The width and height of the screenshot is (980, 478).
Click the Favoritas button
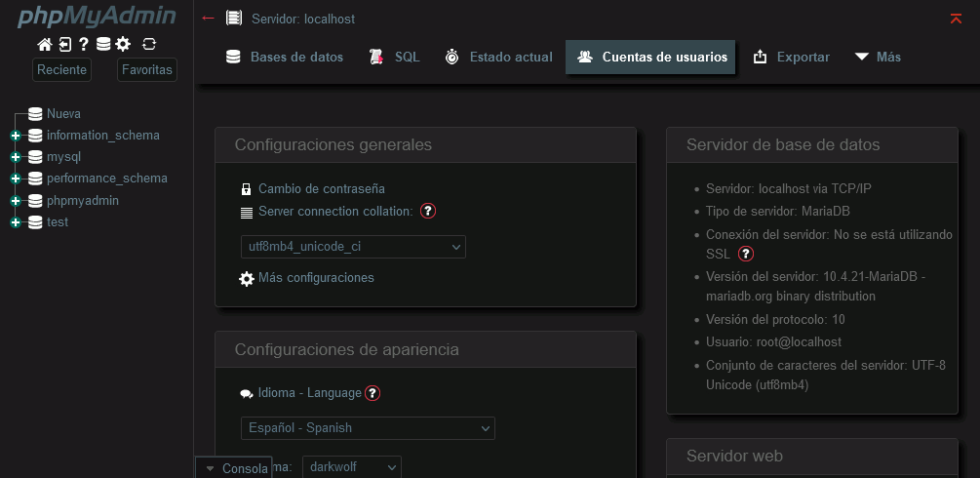point(147,69)
